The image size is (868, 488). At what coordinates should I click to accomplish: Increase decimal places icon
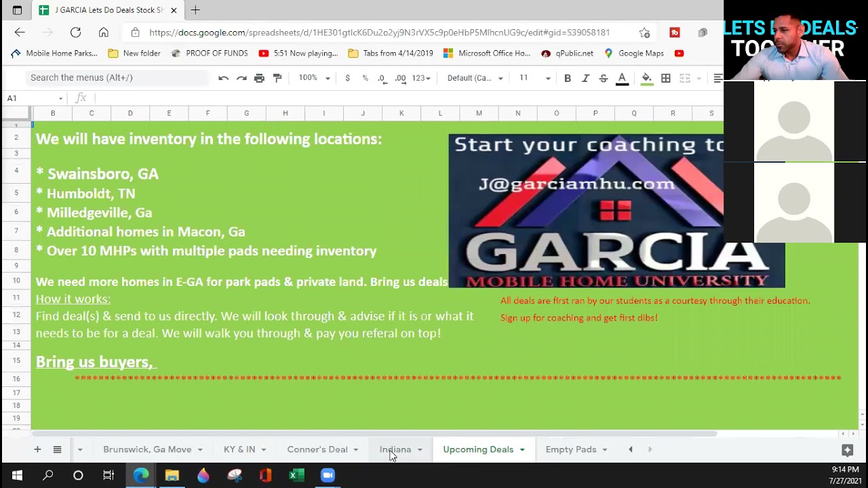pyautogui.click(x=400, y=78)
